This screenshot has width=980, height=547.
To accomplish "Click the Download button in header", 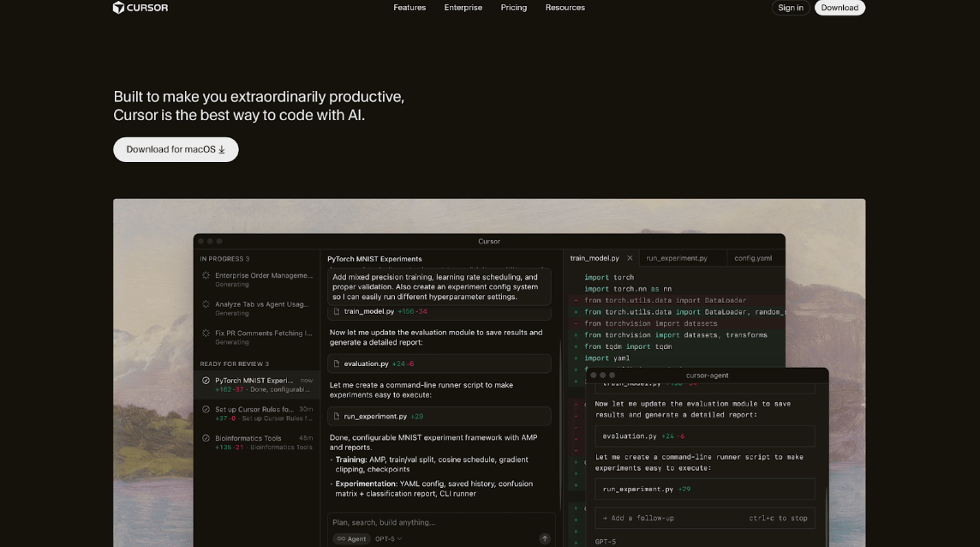I will (840, 8).
